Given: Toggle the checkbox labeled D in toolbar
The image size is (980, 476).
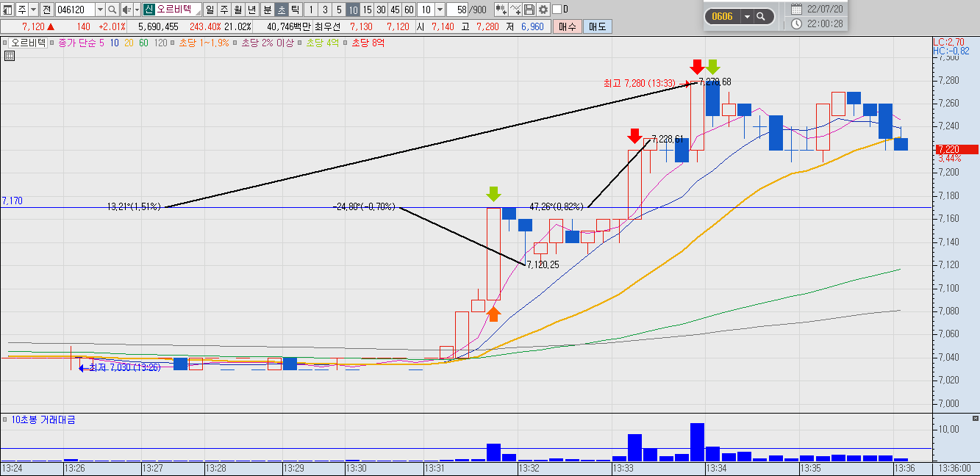Looking at the screenshot, I should coord(557,10).
